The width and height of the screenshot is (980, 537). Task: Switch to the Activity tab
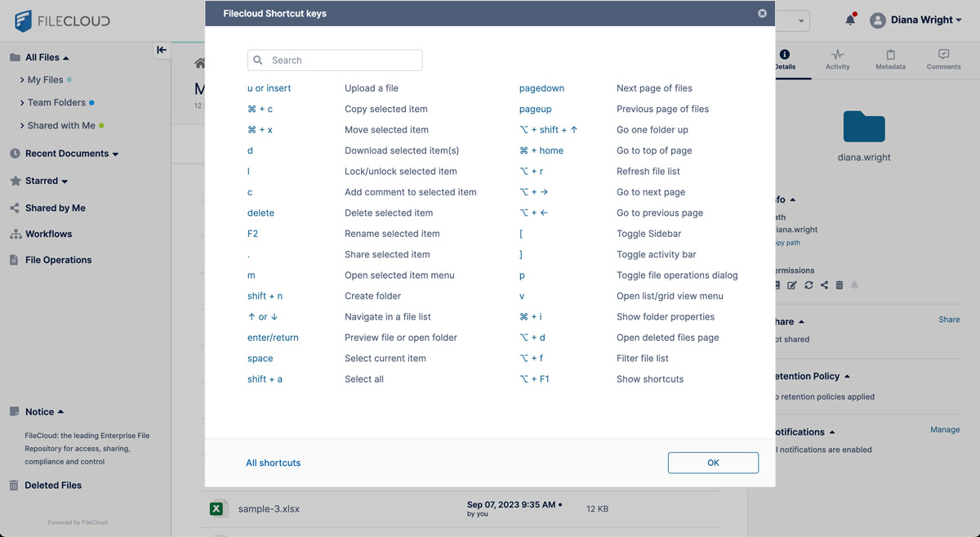click(x=838, y=60)
